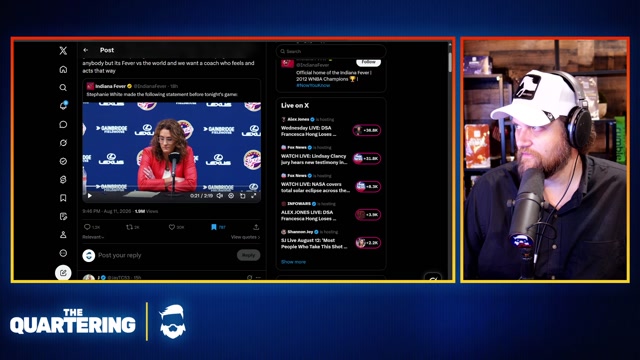
Task: Expand video to fullscreen
Action: pos(253,196)
